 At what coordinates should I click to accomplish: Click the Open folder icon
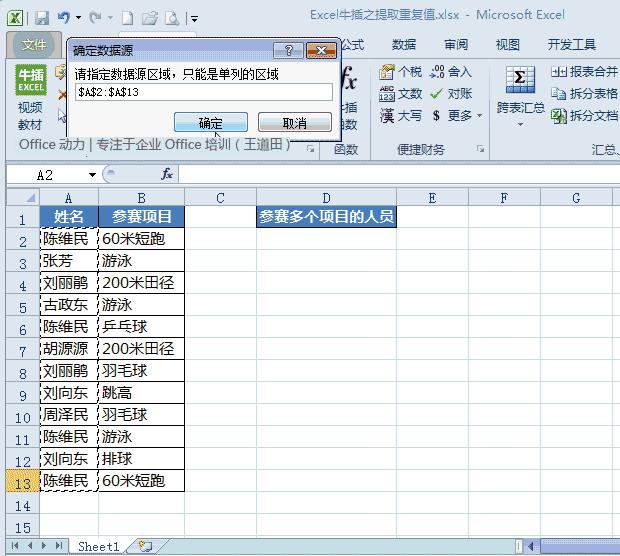tap(150, 18)
